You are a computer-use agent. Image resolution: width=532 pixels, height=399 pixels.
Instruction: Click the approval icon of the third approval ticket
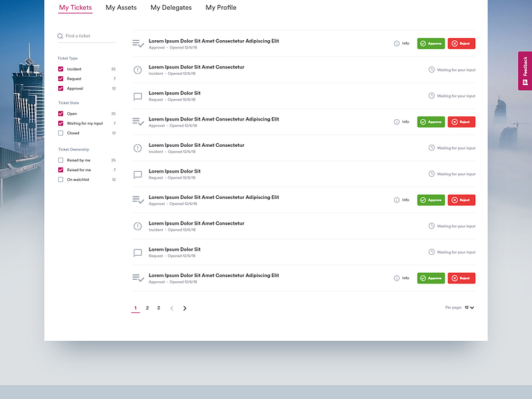click(x=138, y=200)
